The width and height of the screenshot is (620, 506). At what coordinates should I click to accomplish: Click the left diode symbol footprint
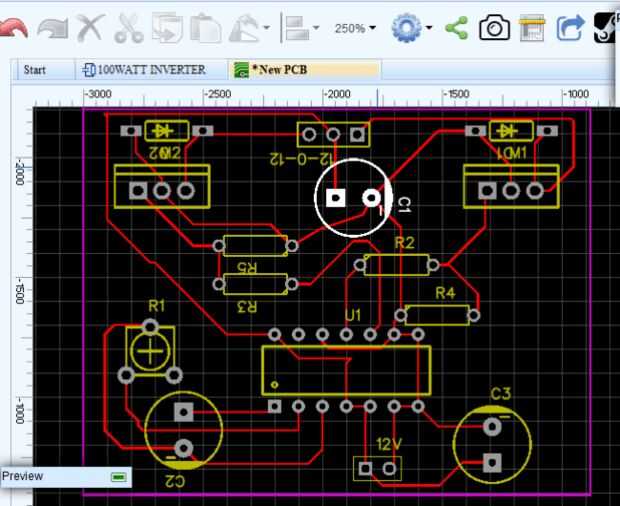click(x=167, y=131)
